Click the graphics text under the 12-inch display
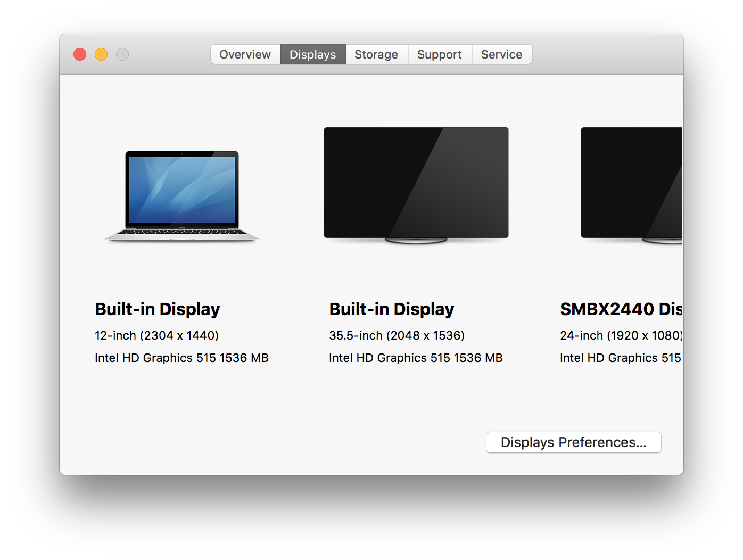The height and width of the screenshot is (560, 743). pyautogui.click(x=182, y=358)
